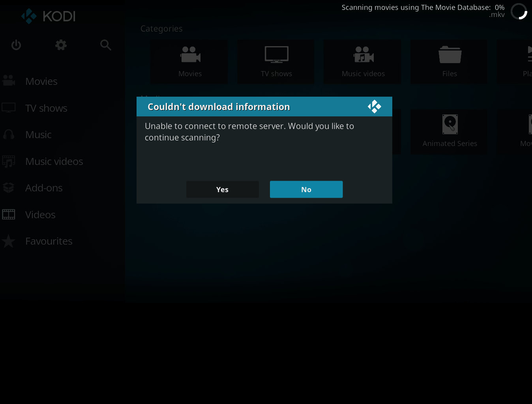The image size is (532, 404).
Task: Select the Movies camera icon in sidebar
Action: click(x=9, y=81)
